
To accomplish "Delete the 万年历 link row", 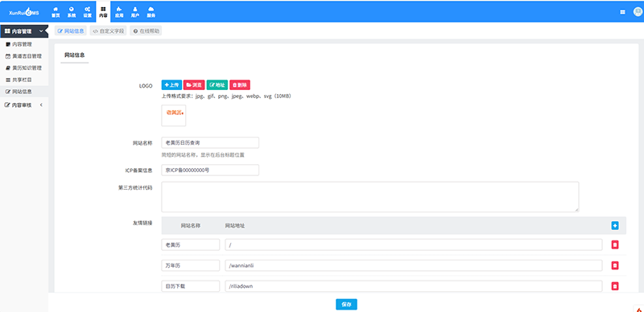I will pos(615,265).
